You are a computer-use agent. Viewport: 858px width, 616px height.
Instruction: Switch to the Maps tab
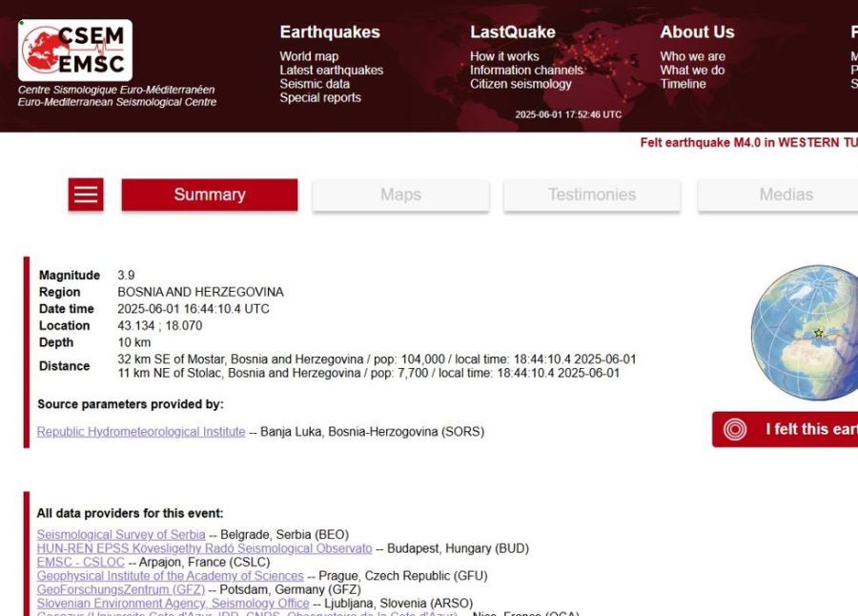[401, 195]
